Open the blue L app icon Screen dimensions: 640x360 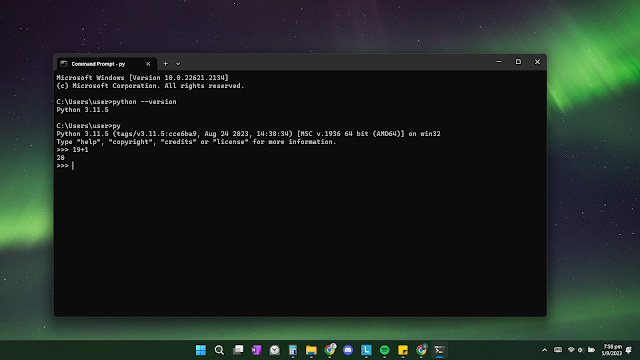click(x=366, y=350)
